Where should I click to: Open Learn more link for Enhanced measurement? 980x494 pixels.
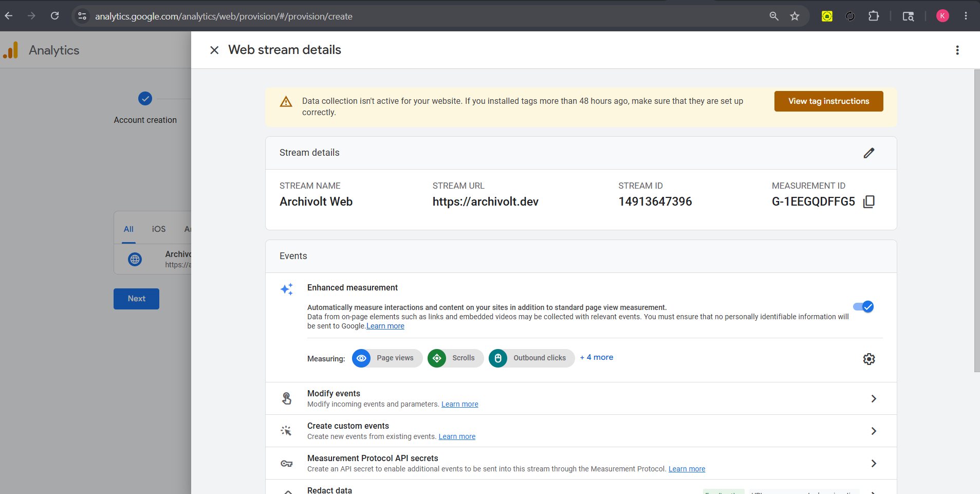[x=385, y=326]
